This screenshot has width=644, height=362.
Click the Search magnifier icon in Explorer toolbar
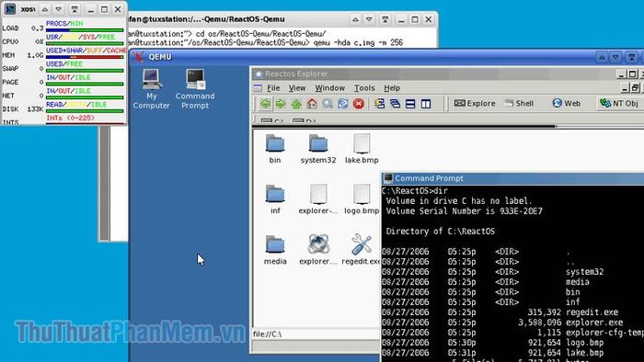coord(328,103)
